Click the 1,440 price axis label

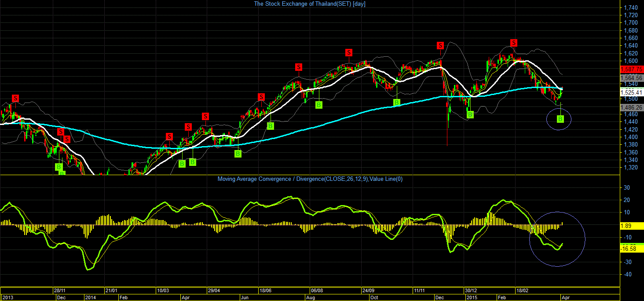pos(631,122)
